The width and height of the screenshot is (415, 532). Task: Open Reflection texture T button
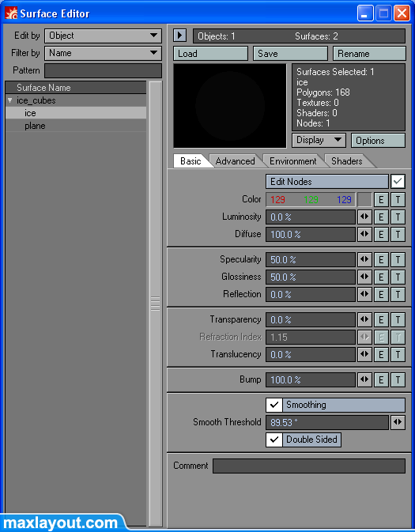click(x=398, y=295)
